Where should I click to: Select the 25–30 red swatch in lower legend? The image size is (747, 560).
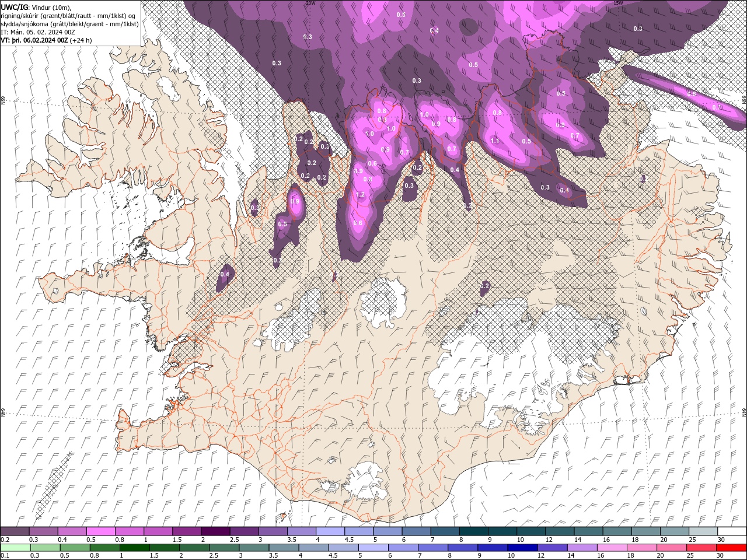click(701, 548)
